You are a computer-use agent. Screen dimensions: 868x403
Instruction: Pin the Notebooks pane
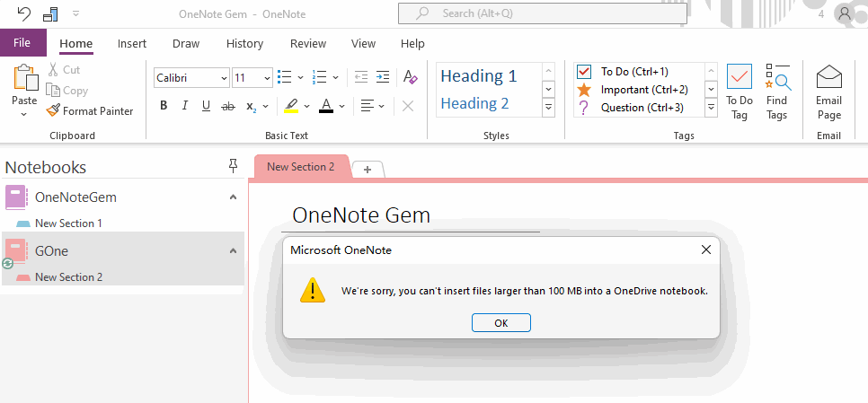coord(233,166)
